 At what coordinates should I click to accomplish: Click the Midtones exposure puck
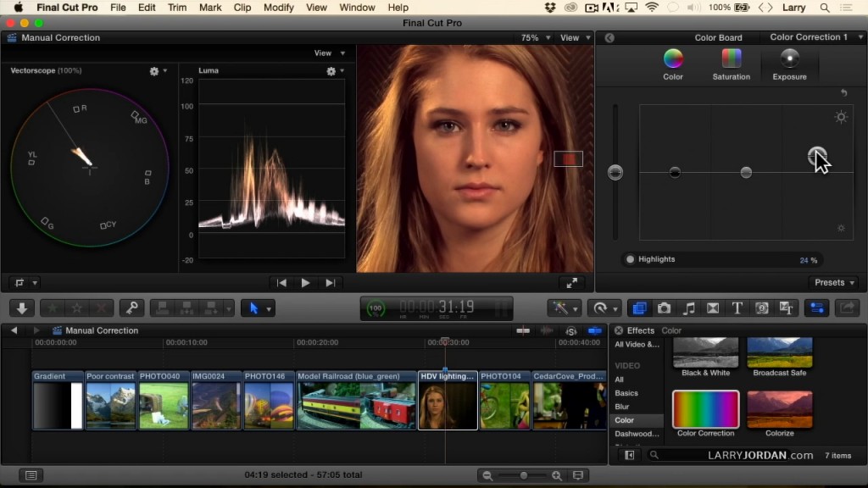(x=746, y=173)
